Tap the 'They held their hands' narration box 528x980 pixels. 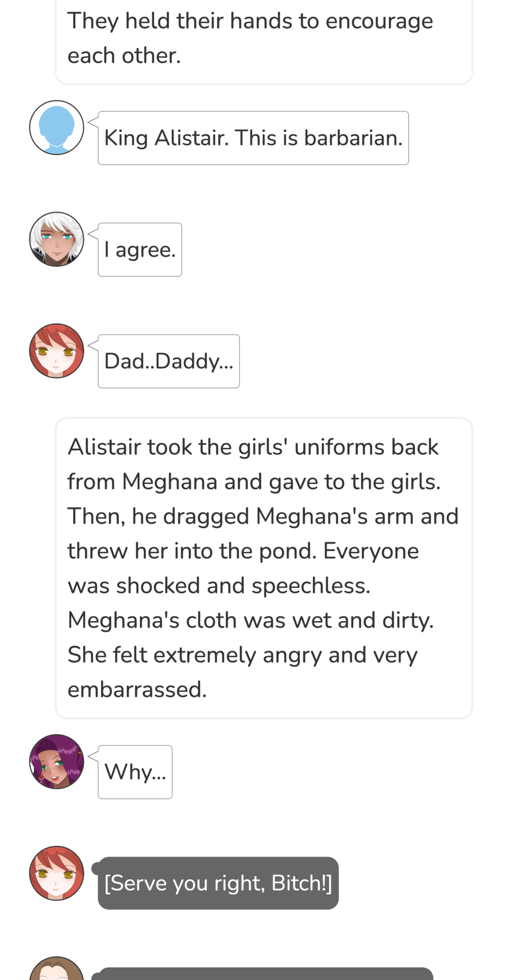[264, 39]
